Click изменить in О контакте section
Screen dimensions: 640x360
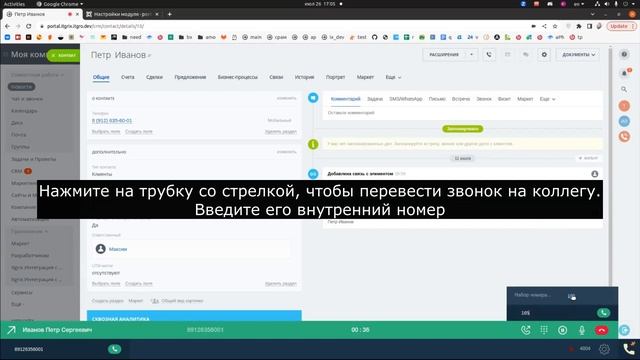pos(286,98)
